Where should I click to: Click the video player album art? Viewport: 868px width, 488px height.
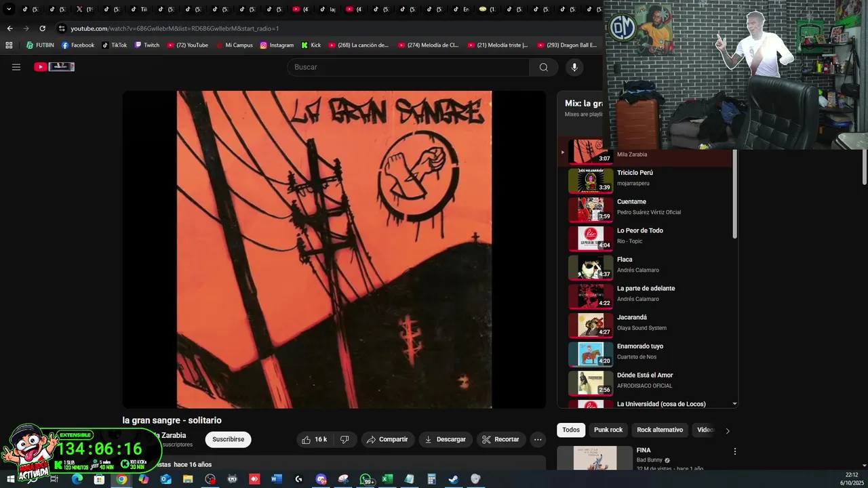[334, 249]
